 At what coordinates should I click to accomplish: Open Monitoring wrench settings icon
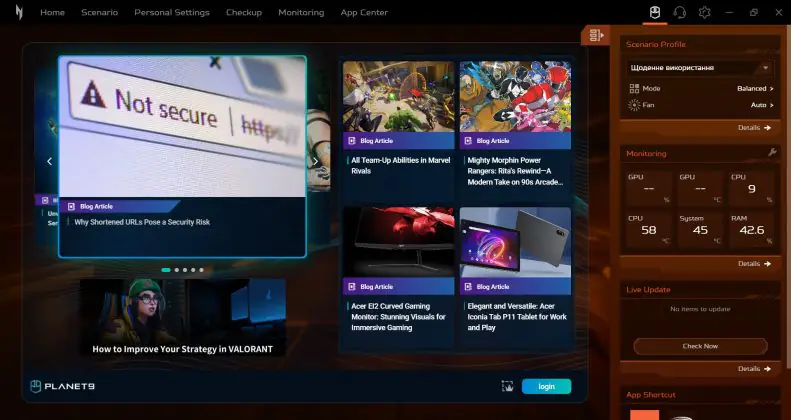click(772, 152)
